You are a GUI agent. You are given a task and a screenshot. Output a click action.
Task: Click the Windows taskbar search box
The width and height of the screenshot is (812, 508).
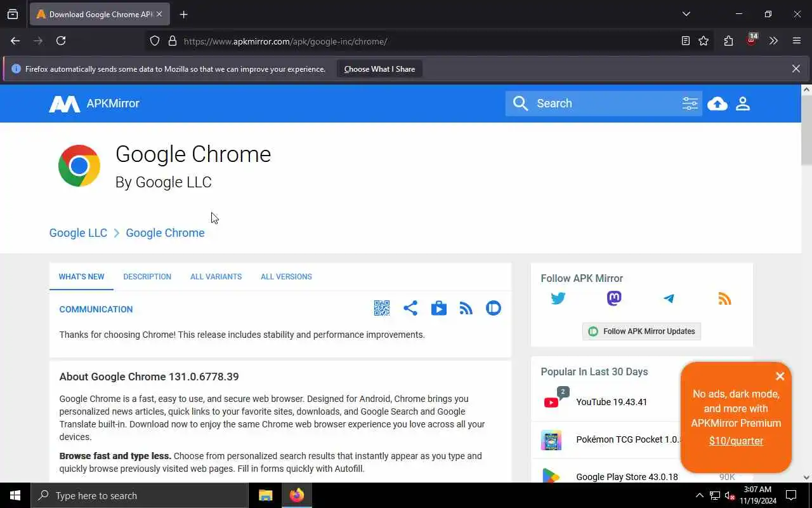pos(140,495)
